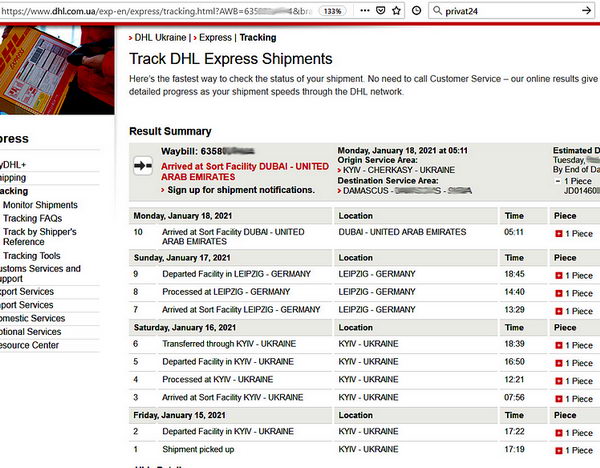600x468 pixels.
Task: Click the 'Saturday, January 16, 2021' date header
Action: point(185,328)
